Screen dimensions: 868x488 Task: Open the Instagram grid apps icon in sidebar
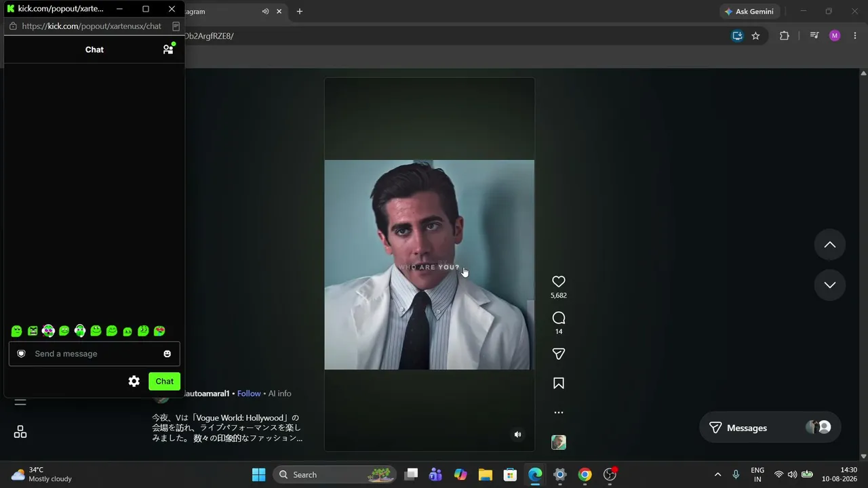20,432
